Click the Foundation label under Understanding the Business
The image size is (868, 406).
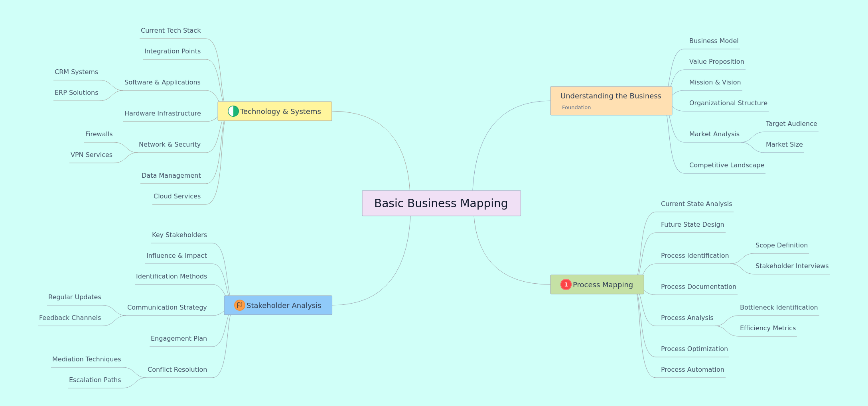pyautogui.click(x=576, y=108)
